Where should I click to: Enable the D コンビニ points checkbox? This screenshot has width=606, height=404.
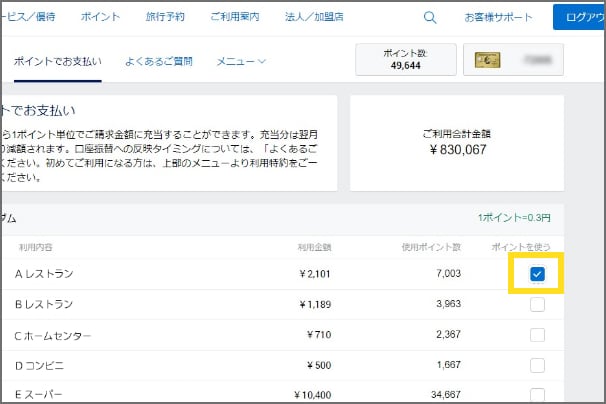(537, 364)
